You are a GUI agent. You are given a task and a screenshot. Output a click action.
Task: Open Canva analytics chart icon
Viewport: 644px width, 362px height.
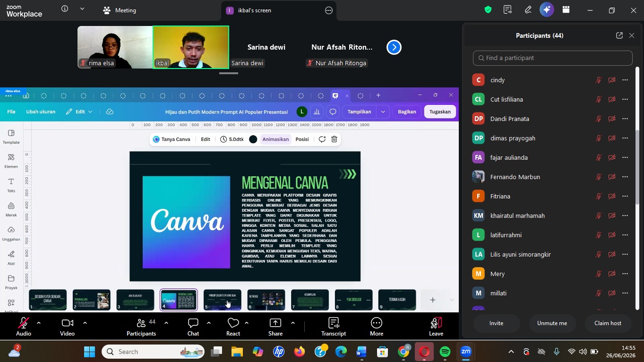pos(317,112)
